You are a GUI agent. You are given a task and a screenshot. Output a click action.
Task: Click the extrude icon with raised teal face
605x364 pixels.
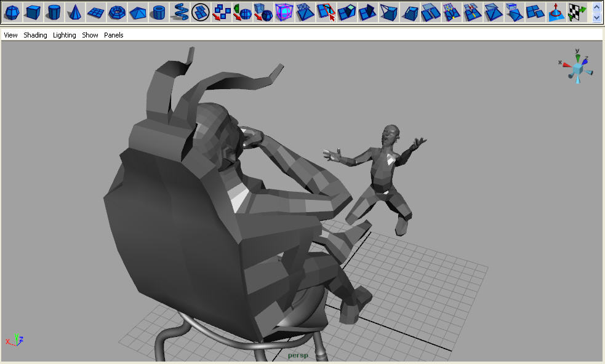347,12
